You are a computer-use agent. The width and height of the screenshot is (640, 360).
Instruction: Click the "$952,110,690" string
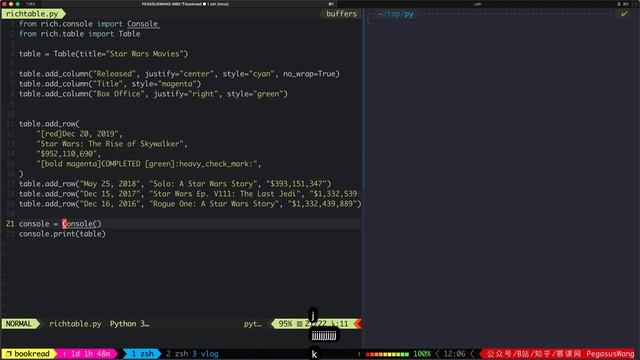tap(68, 154)
